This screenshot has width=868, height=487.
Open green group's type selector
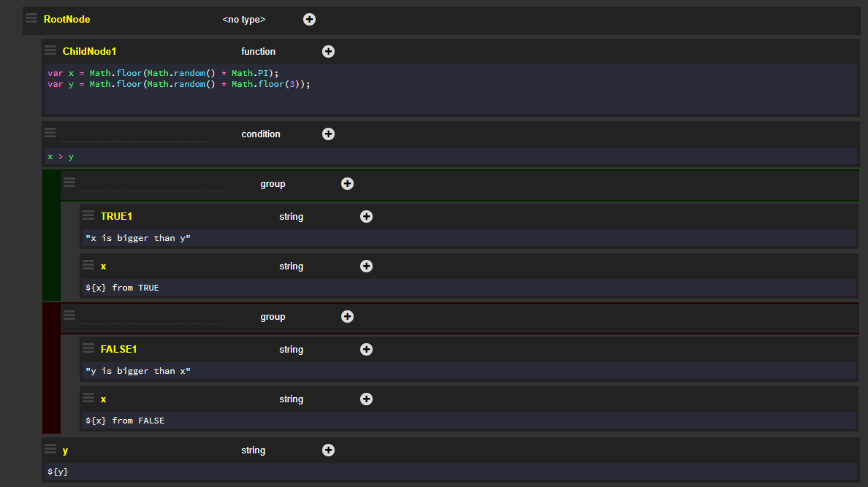(x=273, y=184)
